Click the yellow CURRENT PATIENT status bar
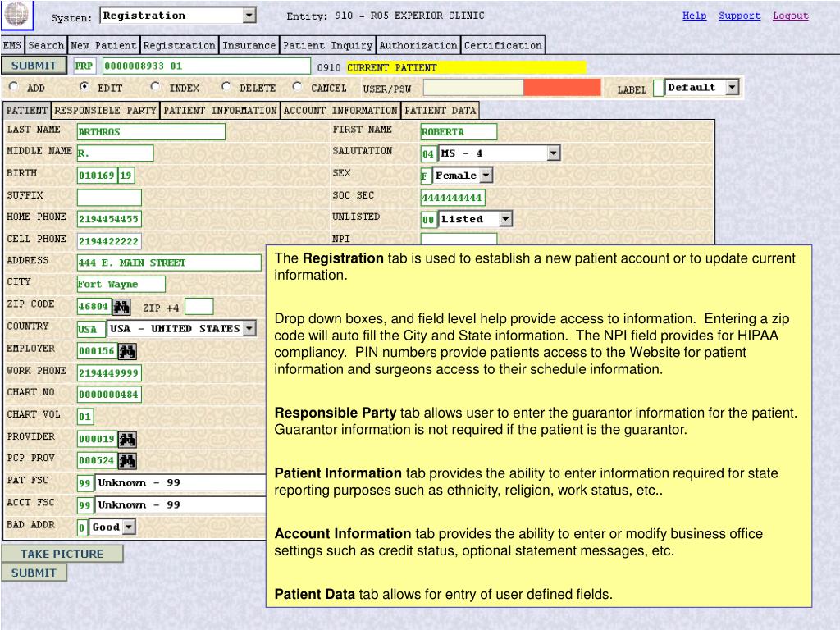Screen dimensions: 840x630 click(x=466, y=67)
